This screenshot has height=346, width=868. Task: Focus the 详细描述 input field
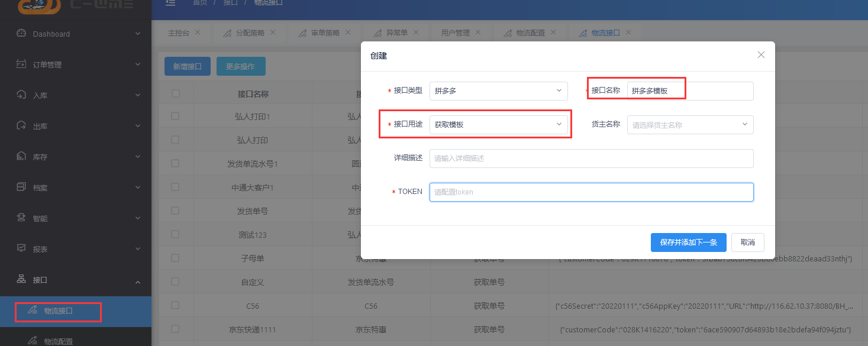(591, 159)
